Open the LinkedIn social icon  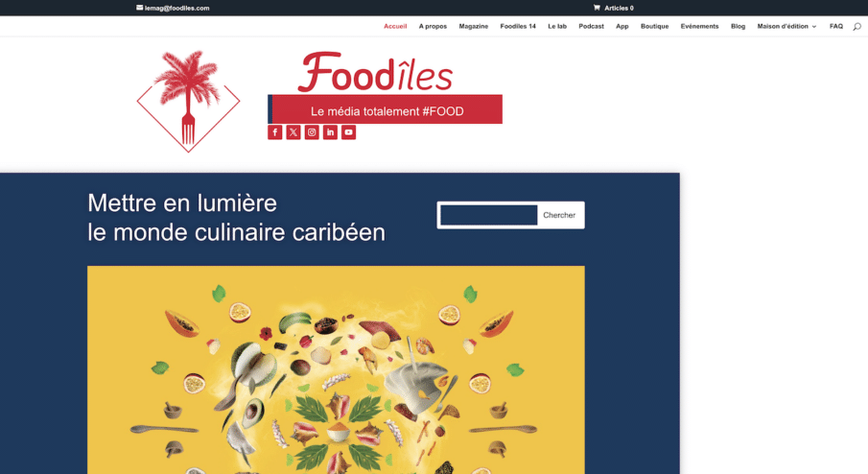330,132
